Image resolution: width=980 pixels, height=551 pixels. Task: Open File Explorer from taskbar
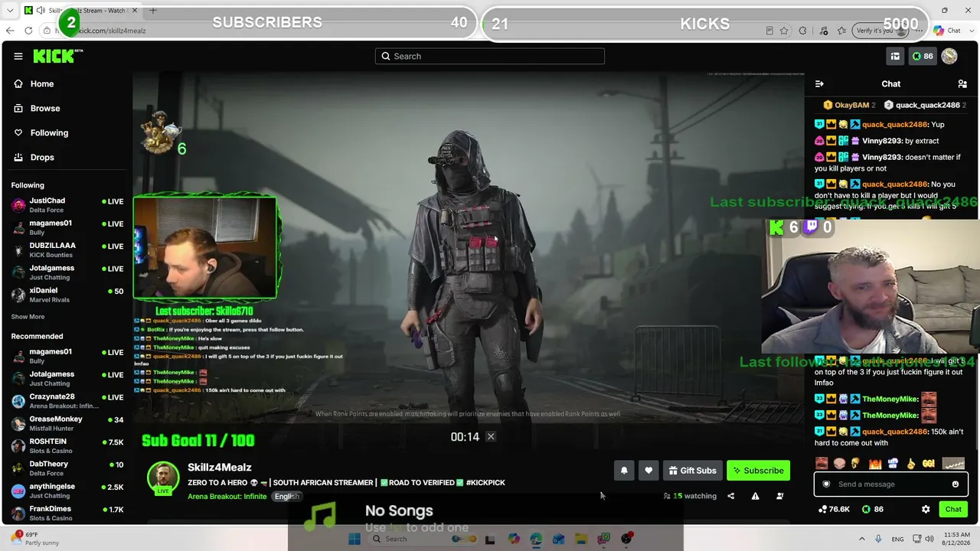click(x=581, y=539)
